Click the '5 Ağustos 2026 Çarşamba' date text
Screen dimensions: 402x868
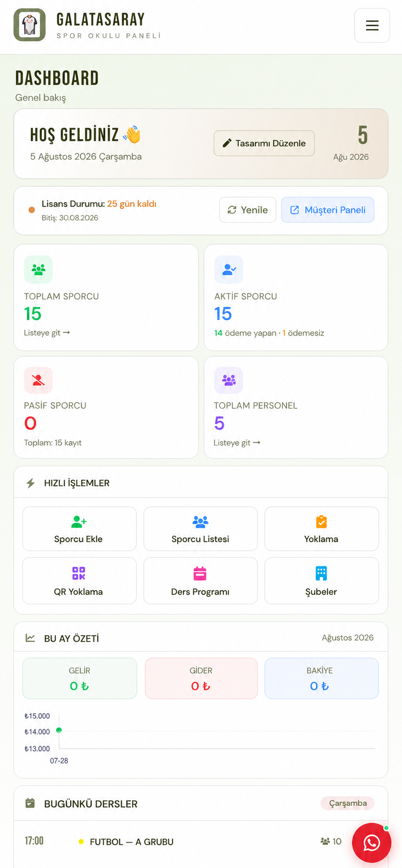(86, 157)
